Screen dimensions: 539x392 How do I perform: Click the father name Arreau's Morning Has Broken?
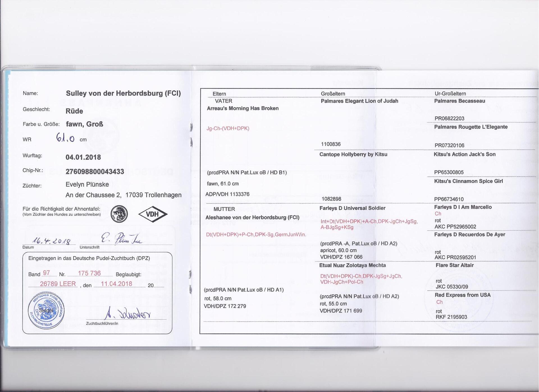243,108
